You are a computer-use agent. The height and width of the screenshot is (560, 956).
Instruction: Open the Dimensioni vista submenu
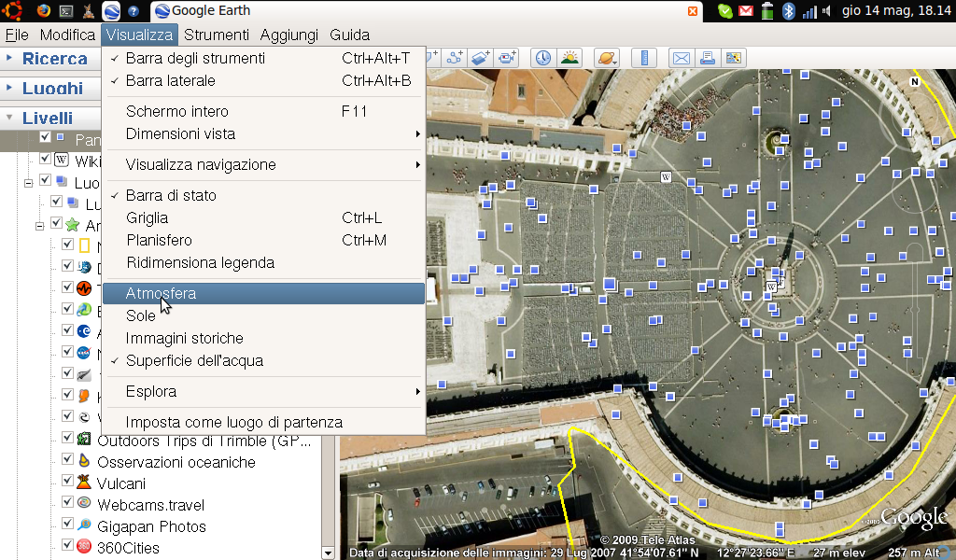click(263, 134)
